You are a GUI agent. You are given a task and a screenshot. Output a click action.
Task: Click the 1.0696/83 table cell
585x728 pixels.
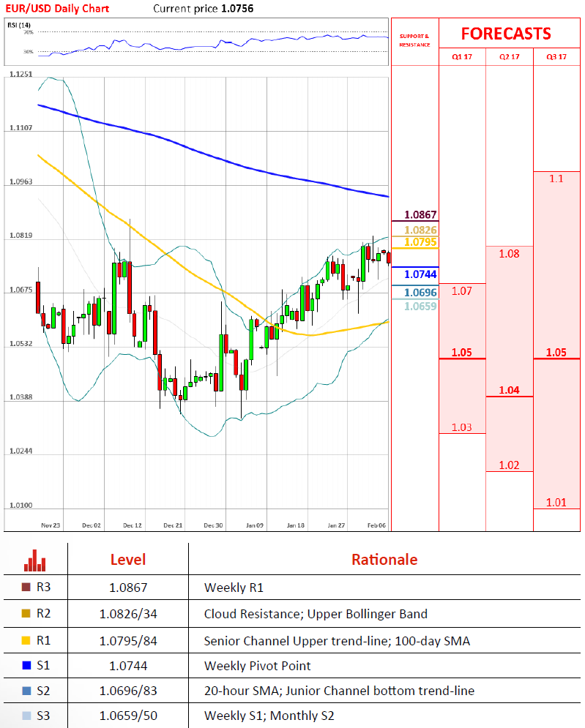(x=128, y=691)
